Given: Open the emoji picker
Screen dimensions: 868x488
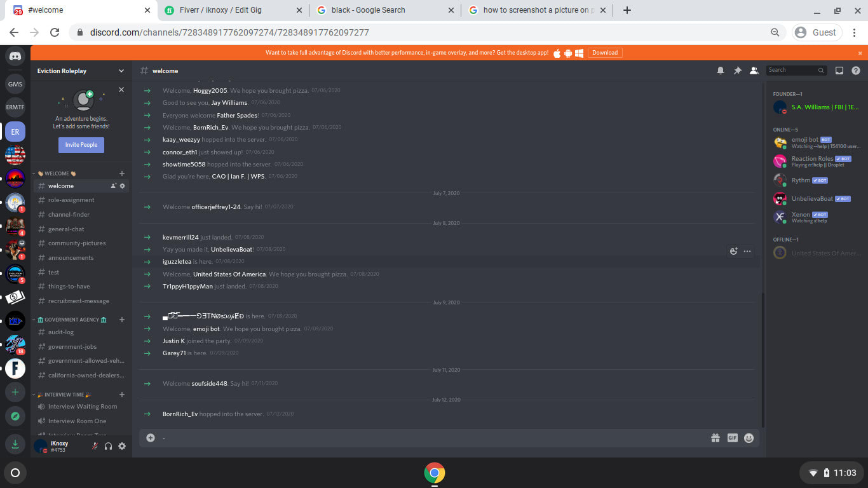Looking at the screenshot, I should pos(749,438).
